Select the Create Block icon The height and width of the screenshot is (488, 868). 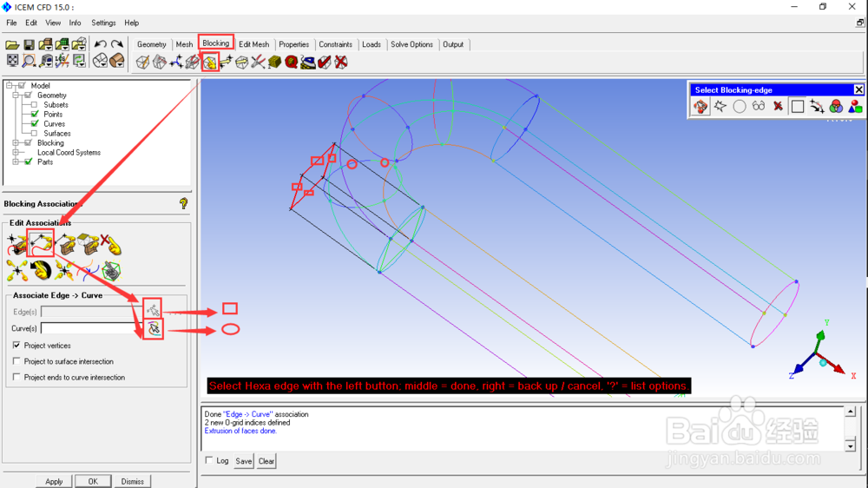tap(143, 62)
